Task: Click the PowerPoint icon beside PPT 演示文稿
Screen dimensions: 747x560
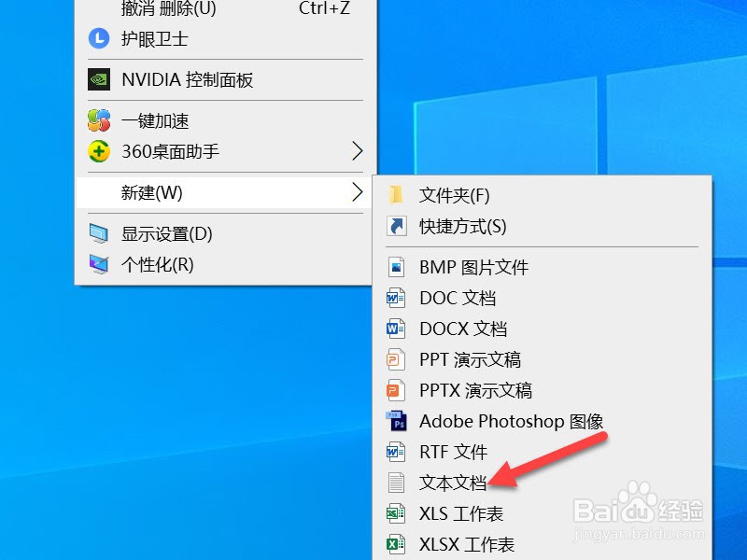Action: pyautogui.click(x=396, y=359)
